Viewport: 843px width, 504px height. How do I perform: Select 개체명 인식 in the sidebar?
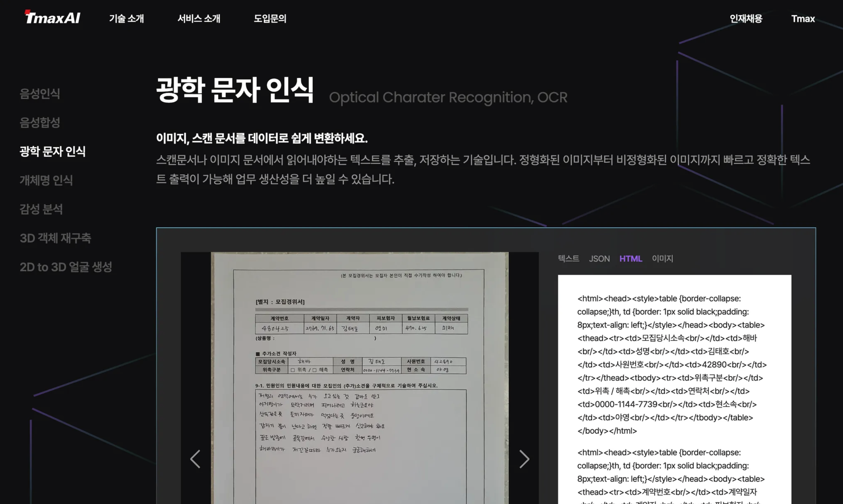(x=46, y=180)
